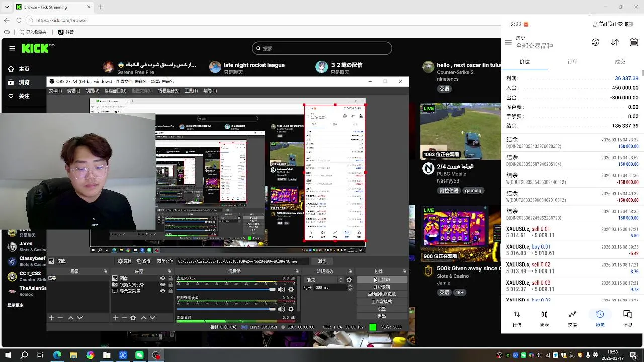Click 开始录制 start recording button

coord(382,287)
